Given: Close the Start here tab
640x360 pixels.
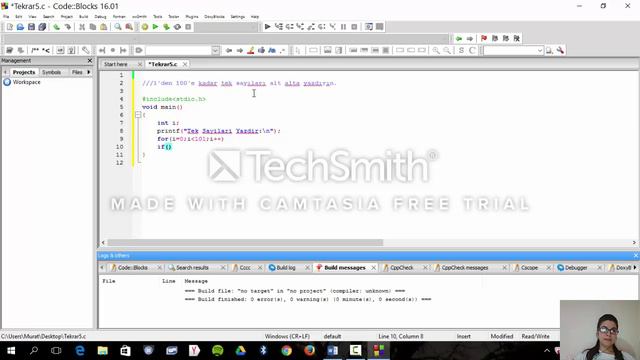Looking at the screenshot, I should (140, 64).
